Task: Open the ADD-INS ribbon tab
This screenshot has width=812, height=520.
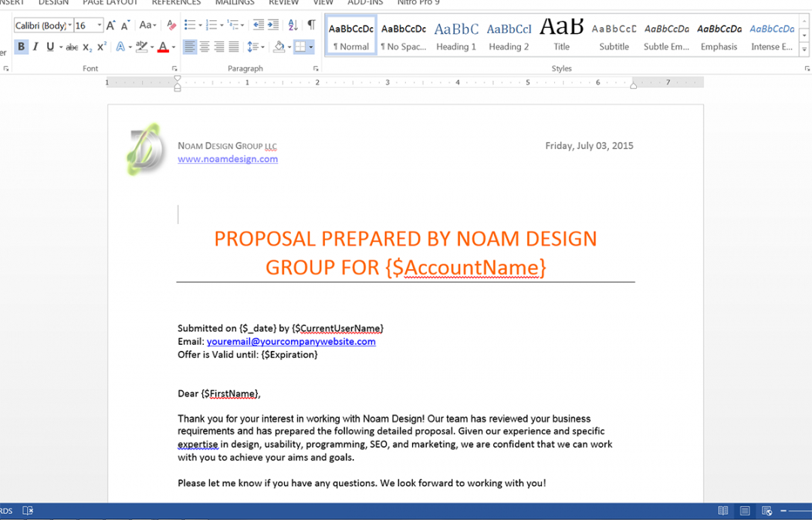Action: pyautogui.click(x=365, y=2)
